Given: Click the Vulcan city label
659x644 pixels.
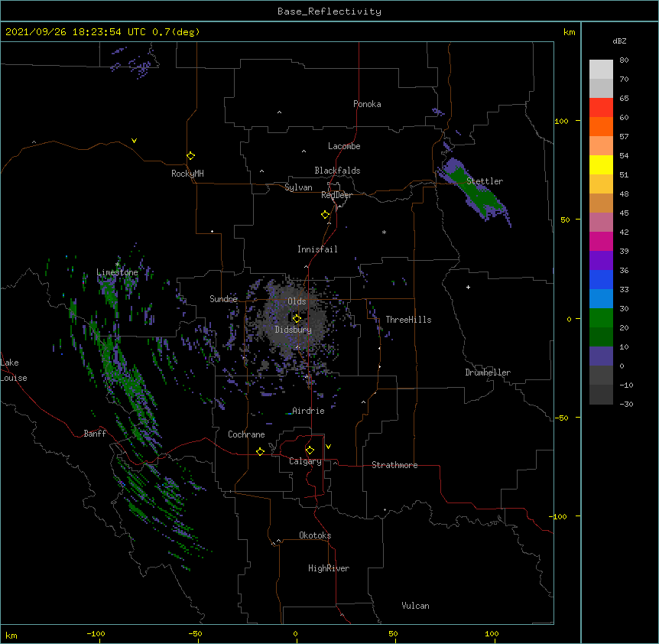Looking at the screenshot, I should 415,606.
